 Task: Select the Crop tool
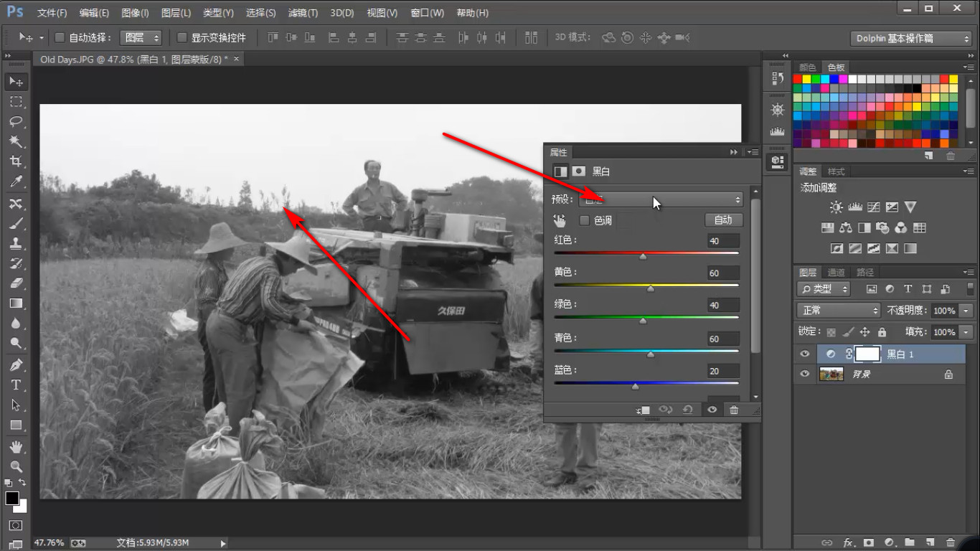pyautogui.click(x=16, y=161)
